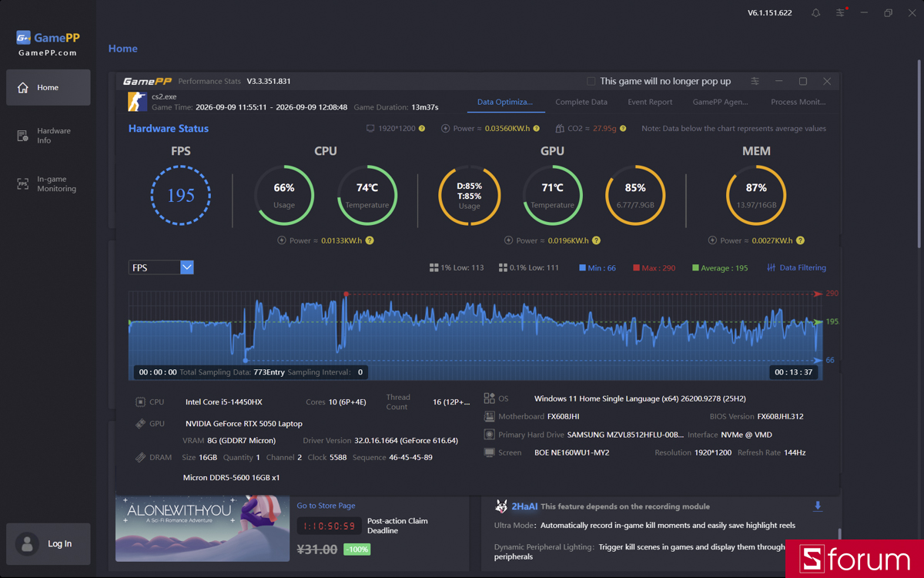Click the blue min point on the chart
Viewport: 924px width, 578px height.
(x=246, y=360)
